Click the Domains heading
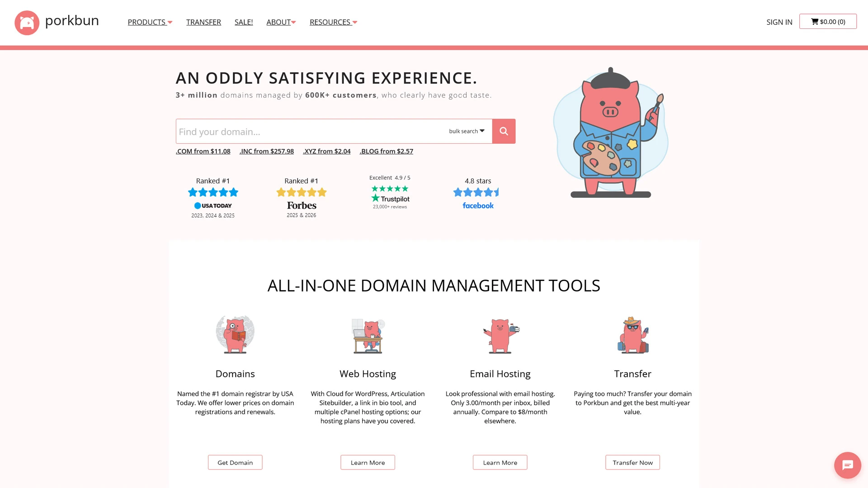Image resolution: width=868 pixels, height=488 pixels. pos(235,374)
